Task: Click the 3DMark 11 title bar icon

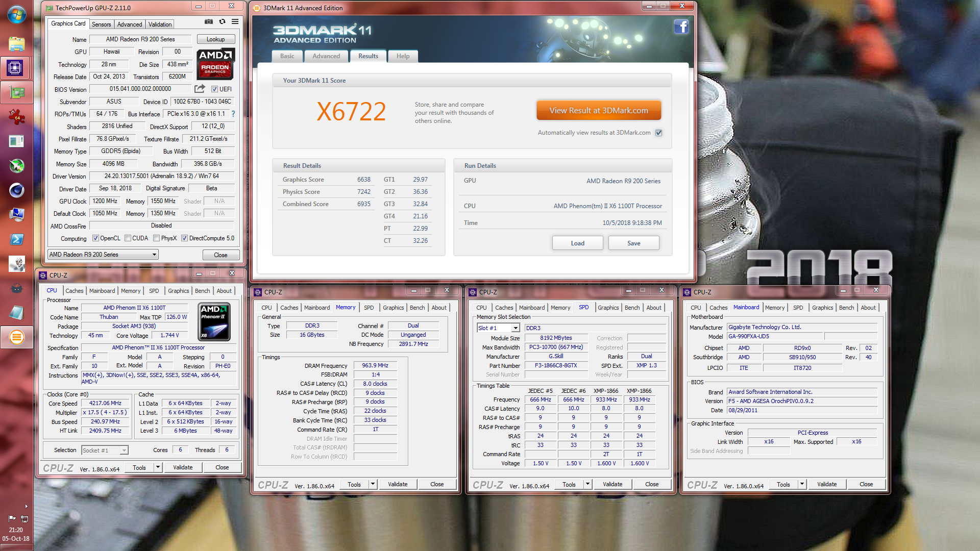Action: 257,8
